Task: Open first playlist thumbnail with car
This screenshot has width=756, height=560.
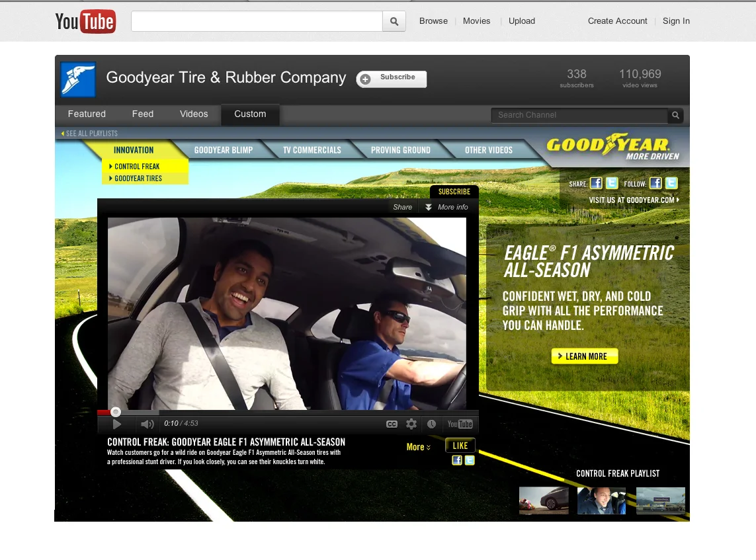Action: click(544, 500)
